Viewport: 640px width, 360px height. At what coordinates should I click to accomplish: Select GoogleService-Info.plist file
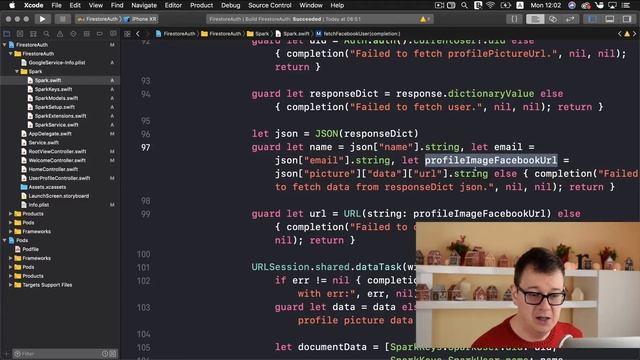56,62
